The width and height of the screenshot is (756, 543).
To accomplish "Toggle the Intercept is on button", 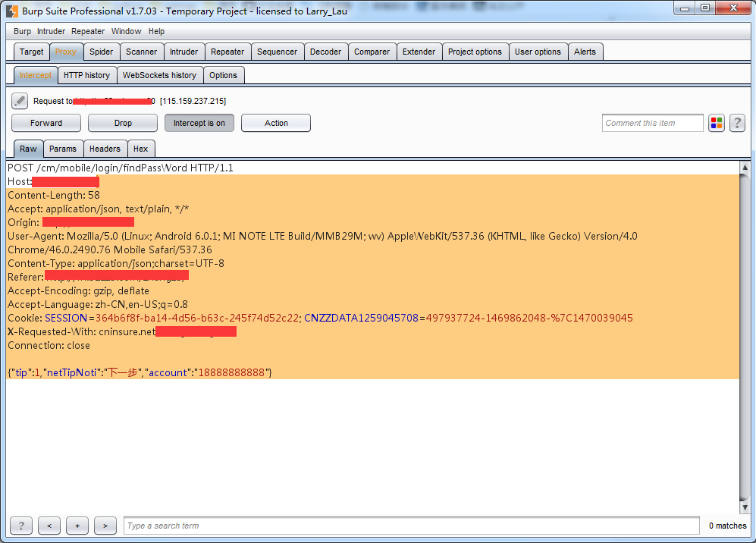I will coord(199,123).
